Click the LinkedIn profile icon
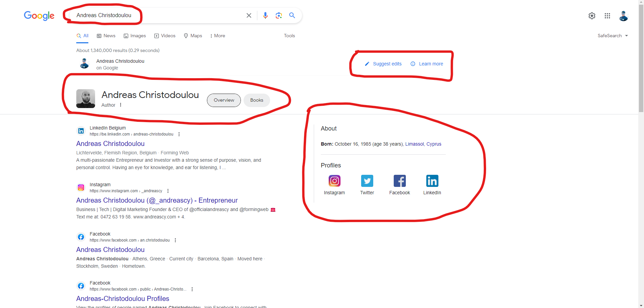Image resolution: width=644 pixels, height=308 pixels. (x=432, y=181)
